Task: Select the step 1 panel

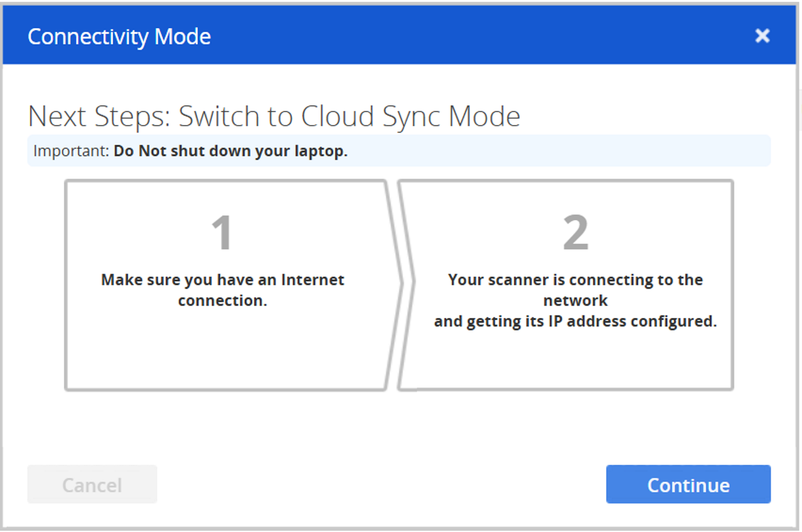Action: (223, 351)
